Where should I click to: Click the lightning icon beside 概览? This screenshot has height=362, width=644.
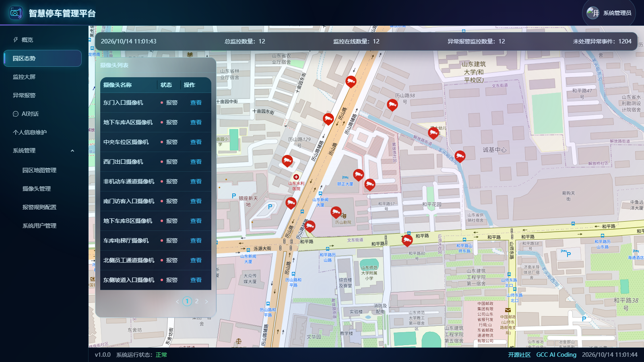pos(16,40)
